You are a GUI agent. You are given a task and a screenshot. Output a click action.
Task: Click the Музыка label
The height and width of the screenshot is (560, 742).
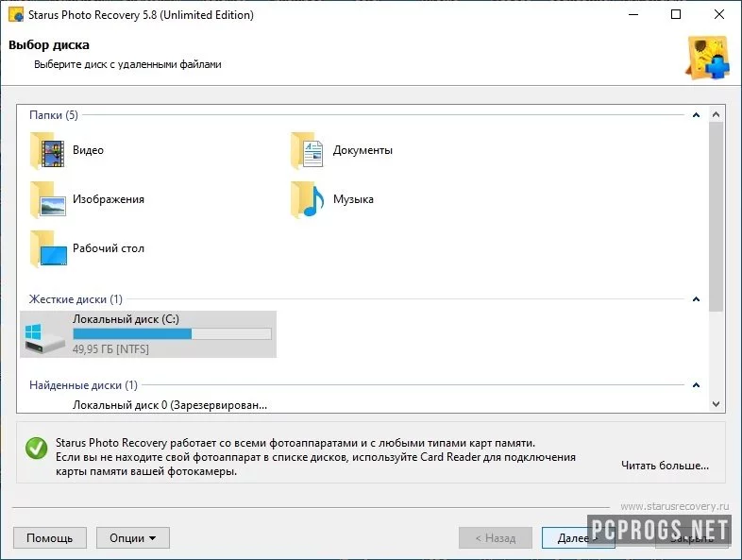tap(353, 199)
